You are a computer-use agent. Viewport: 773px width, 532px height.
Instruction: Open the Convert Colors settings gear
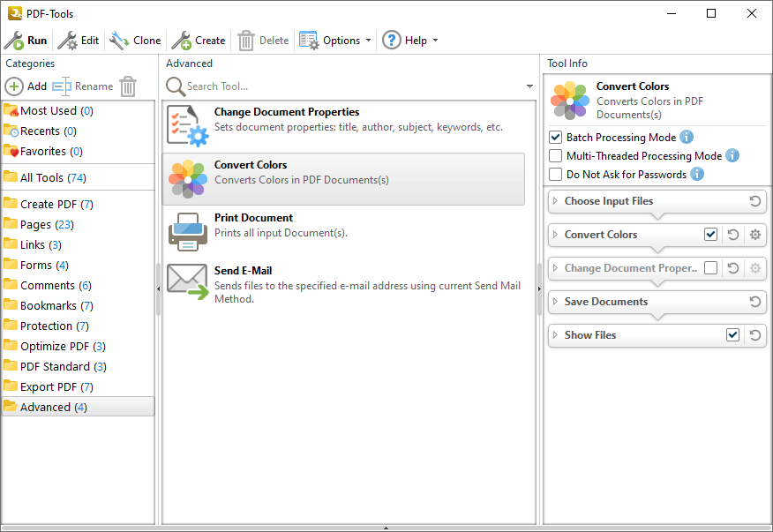click(754, 235)
